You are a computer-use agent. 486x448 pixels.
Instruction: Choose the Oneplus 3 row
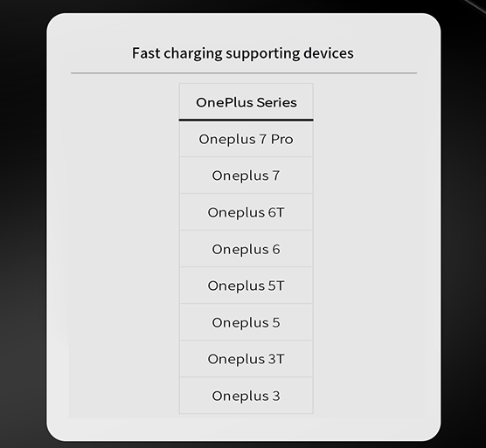click(x=246, y=396)
